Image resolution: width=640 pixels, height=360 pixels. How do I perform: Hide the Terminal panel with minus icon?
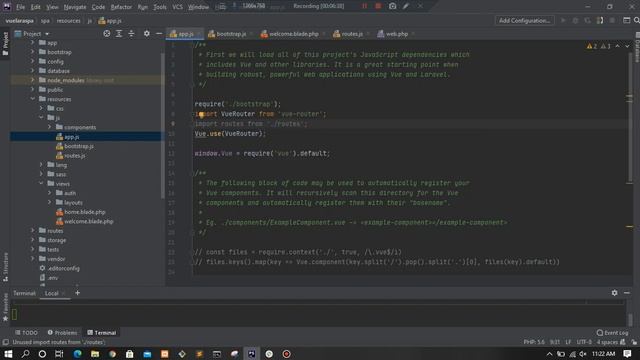(x=627, y=293)
